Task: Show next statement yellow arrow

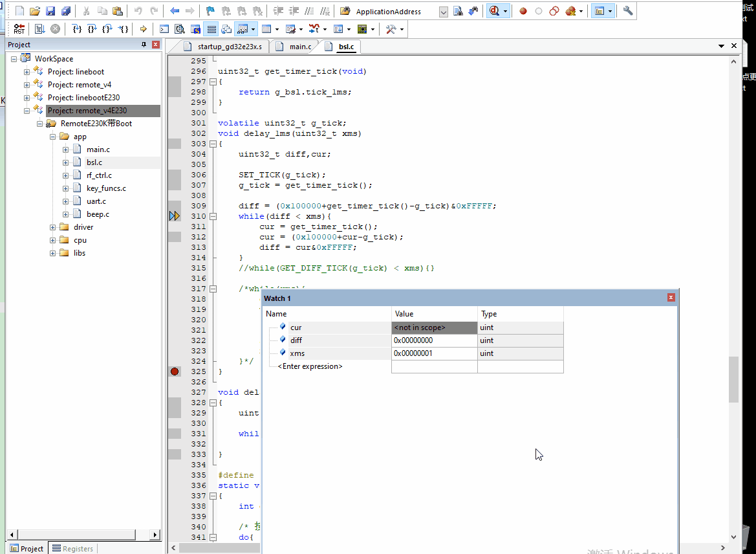Action: pos(143,29)
